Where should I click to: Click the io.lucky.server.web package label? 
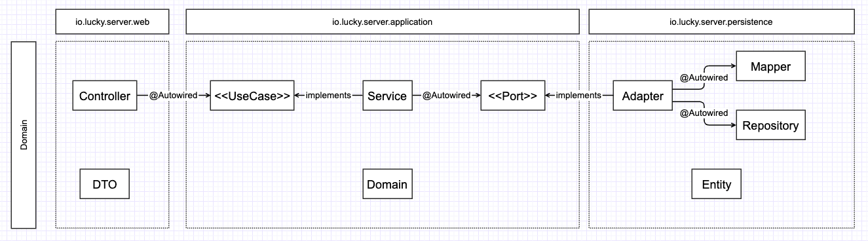112,22
